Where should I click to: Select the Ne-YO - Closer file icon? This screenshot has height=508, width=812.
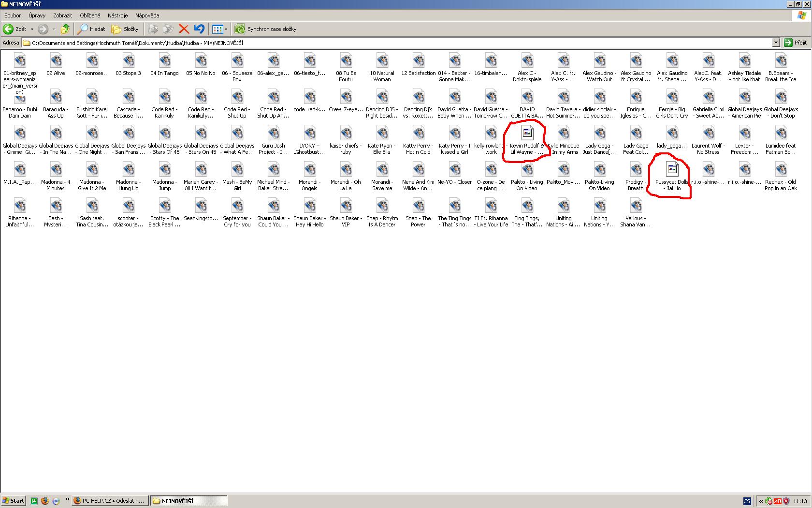[x=454, y=169]
